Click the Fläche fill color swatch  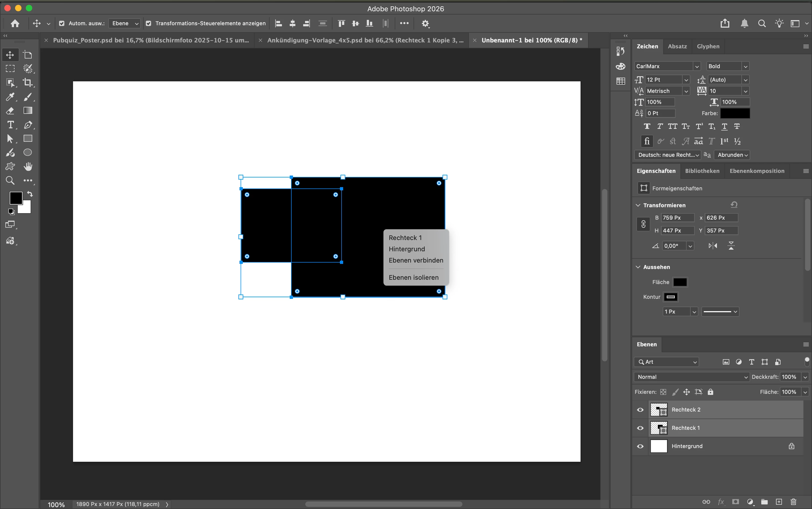[x=680, y=282]
